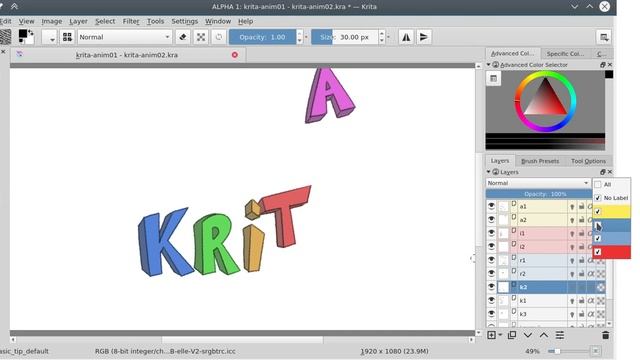Uncheck the yellow label filter checkbox

(598, 211)
